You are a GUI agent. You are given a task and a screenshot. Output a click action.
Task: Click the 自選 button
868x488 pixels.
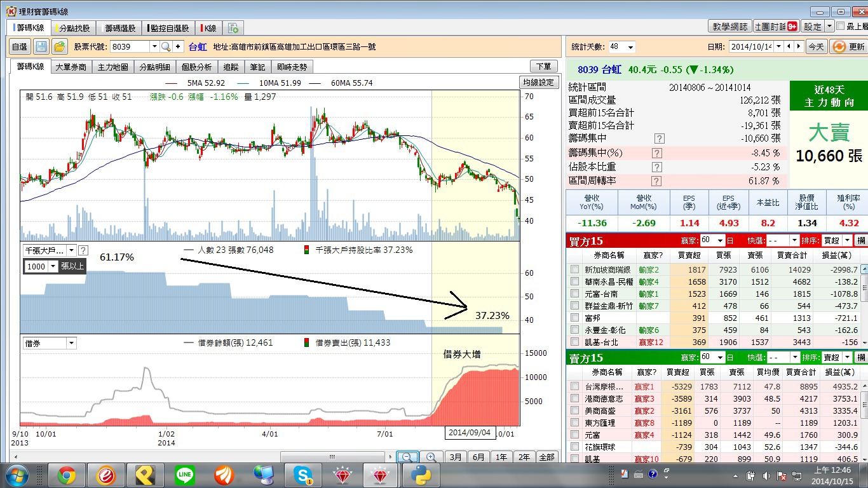tap(20, 46)
